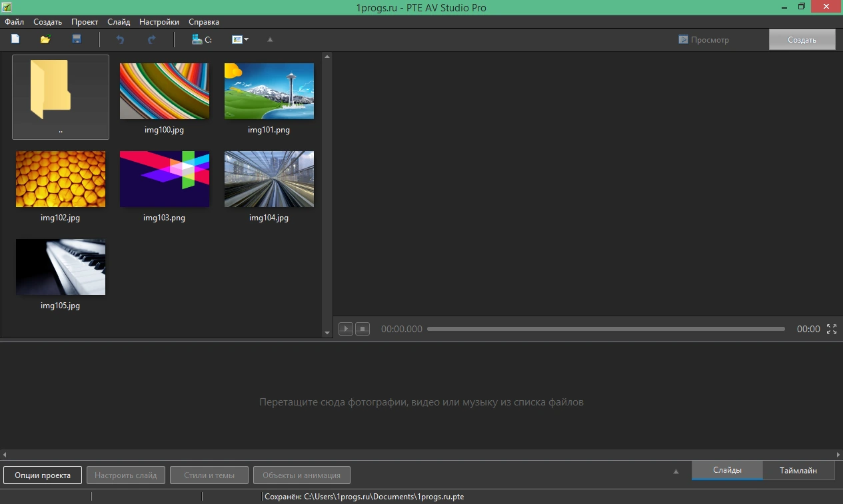Open project with the folder icon
This screenshot has width=843, height=504.
pos(45,39)
